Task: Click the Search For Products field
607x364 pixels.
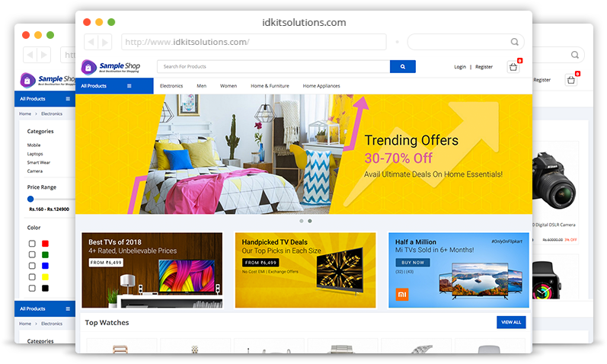Action: coord(273,66)
